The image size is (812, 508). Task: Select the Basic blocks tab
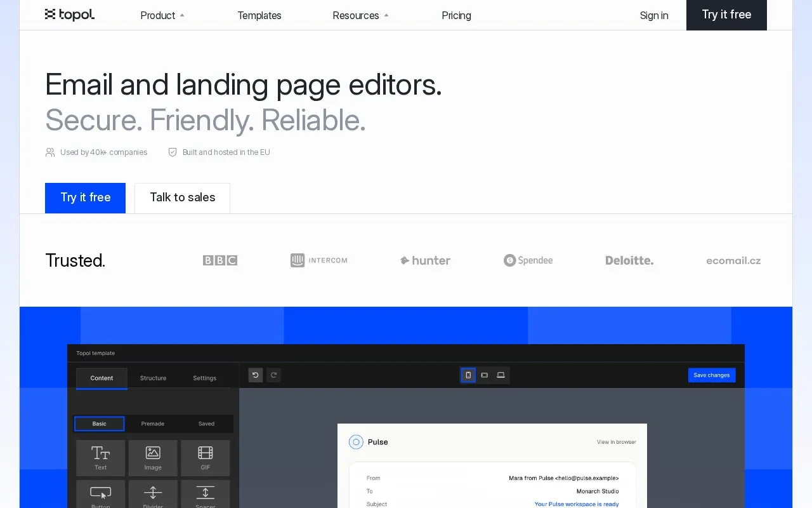tap(100, 424)
